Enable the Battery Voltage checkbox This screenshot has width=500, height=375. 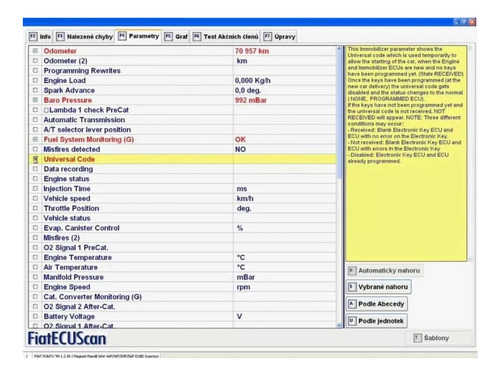35,316
